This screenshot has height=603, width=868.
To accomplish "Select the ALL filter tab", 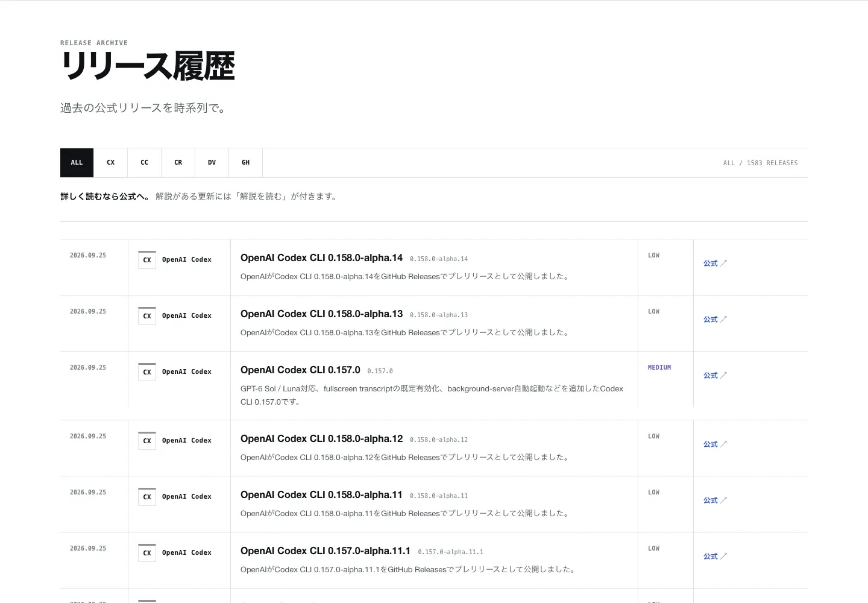I will click(x=77, y=163).
